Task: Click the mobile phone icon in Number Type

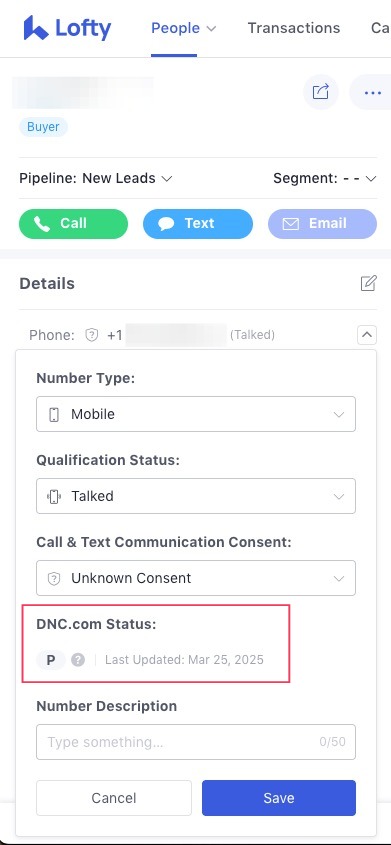Action: [x=54, y=414]
